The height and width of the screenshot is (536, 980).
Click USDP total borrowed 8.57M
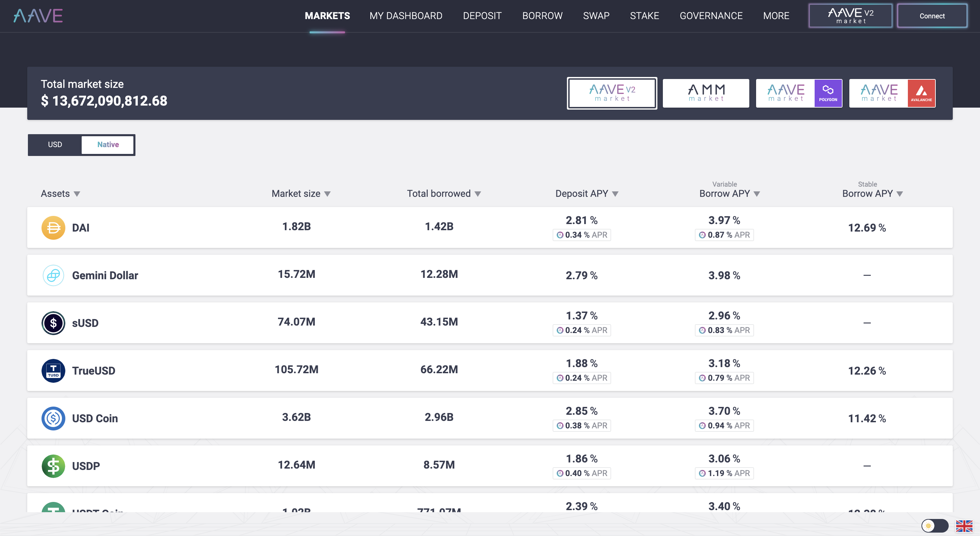439,464
